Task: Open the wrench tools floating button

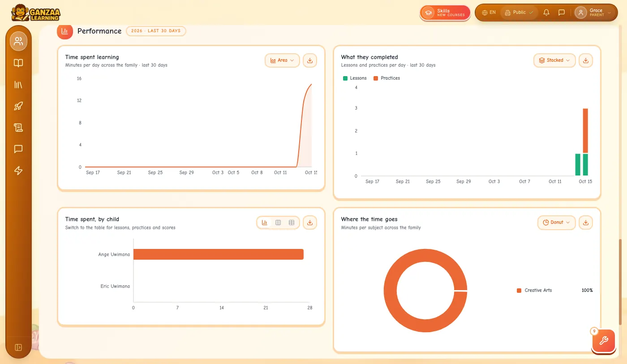Action: point(603,341)
